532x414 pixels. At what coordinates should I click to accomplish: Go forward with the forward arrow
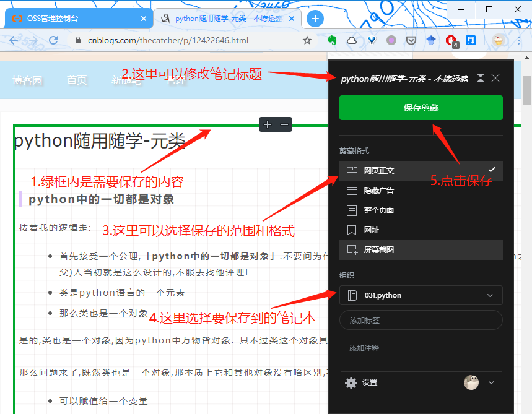point(33,40)
